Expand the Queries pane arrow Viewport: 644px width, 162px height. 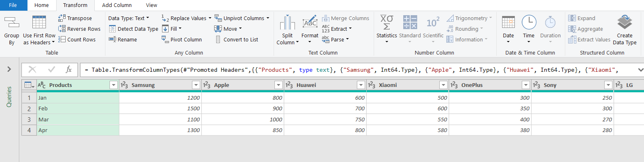tap(9, 69)
